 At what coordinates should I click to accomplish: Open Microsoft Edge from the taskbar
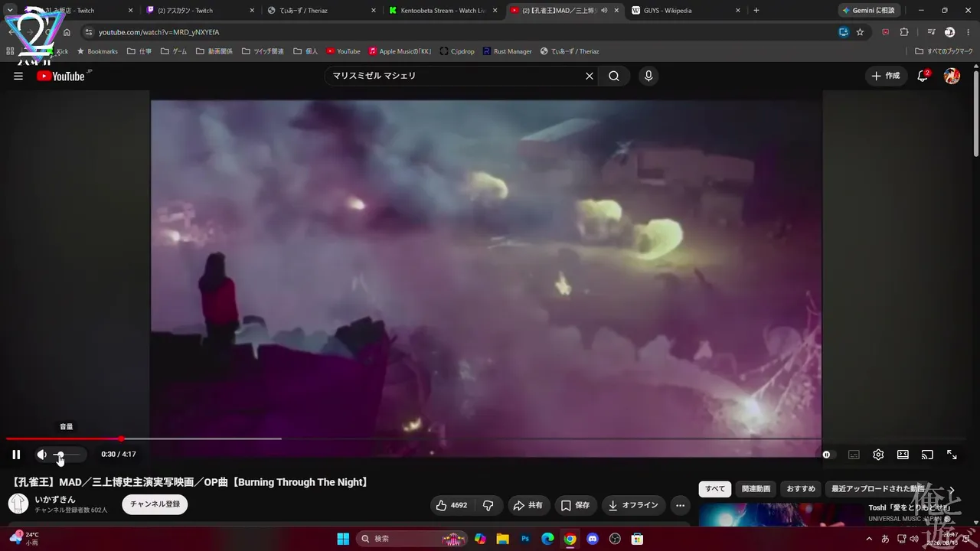point(547,539)
